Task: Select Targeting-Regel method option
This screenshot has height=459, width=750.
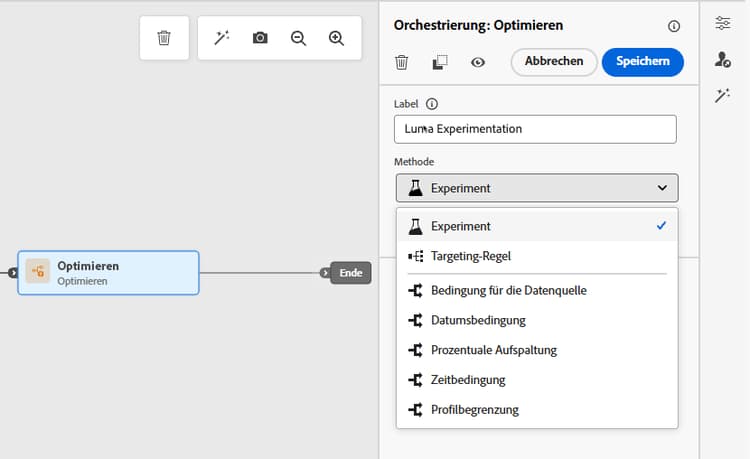Action: point(537,256)
